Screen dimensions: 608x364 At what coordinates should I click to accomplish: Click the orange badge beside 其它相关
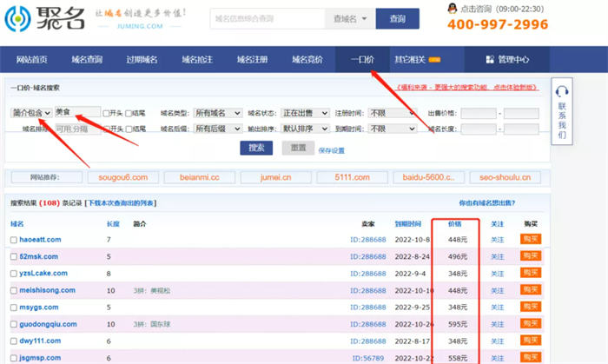(433, 60)
